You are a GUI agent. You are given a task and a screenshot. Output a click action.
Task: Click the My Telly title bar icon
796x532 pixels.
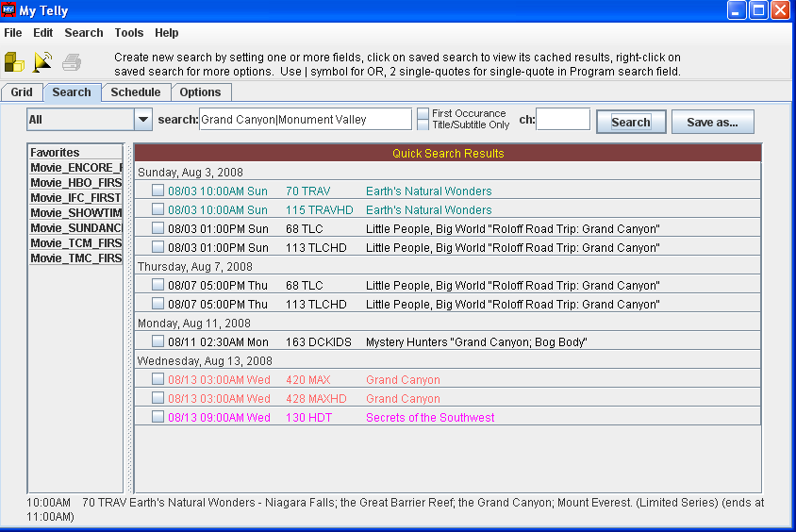10,10
